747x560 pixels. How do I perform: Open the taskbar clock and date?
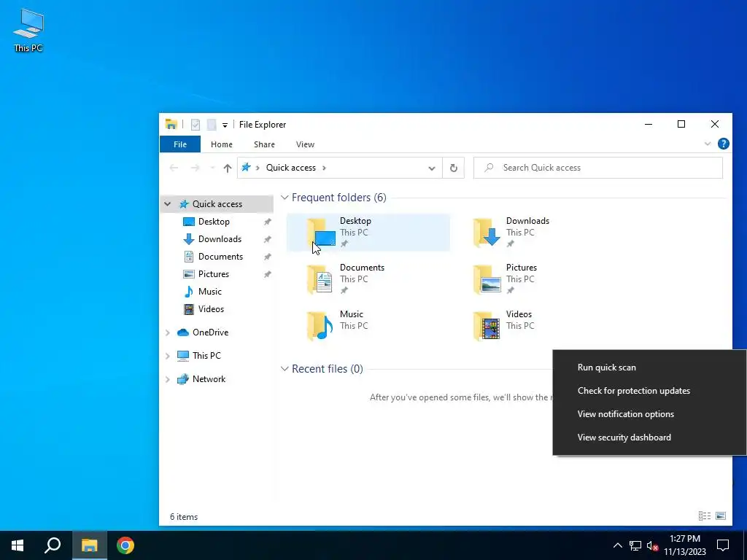pyautogui.click(x=684, y=545)
